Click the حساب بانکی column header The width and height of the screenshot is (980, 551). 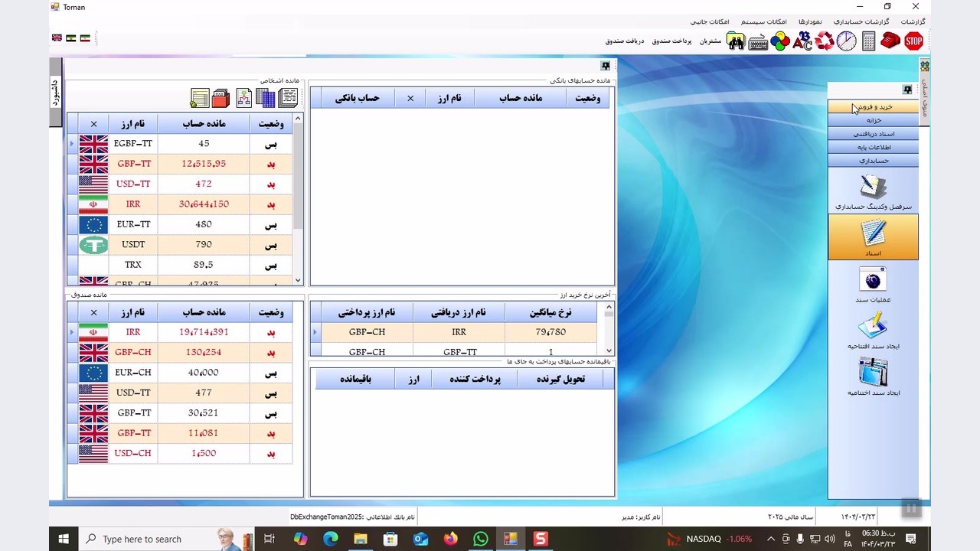point(358,98)
